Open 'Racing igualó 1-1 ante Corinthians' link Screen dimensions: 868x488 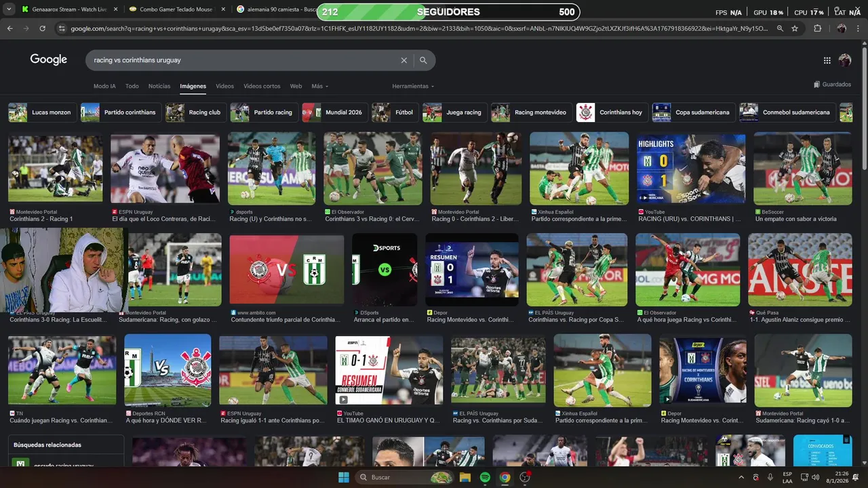(273, 420)
